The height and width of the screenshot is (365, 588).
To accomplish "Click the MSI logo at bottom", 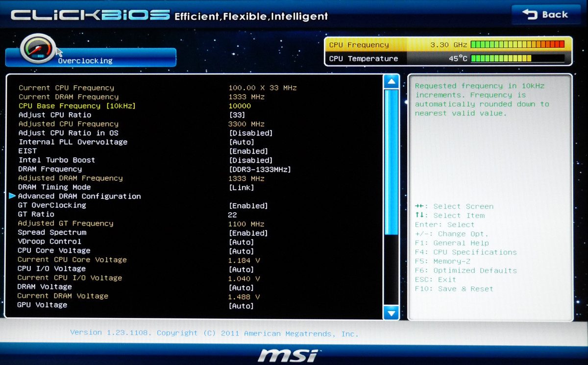I will 289,355.
